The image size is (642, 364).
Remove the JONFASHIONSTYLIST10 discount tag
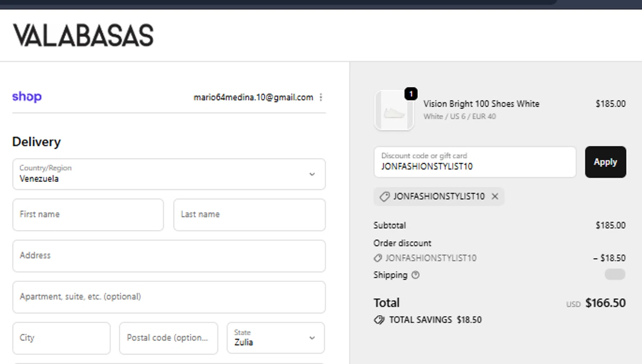495,196
